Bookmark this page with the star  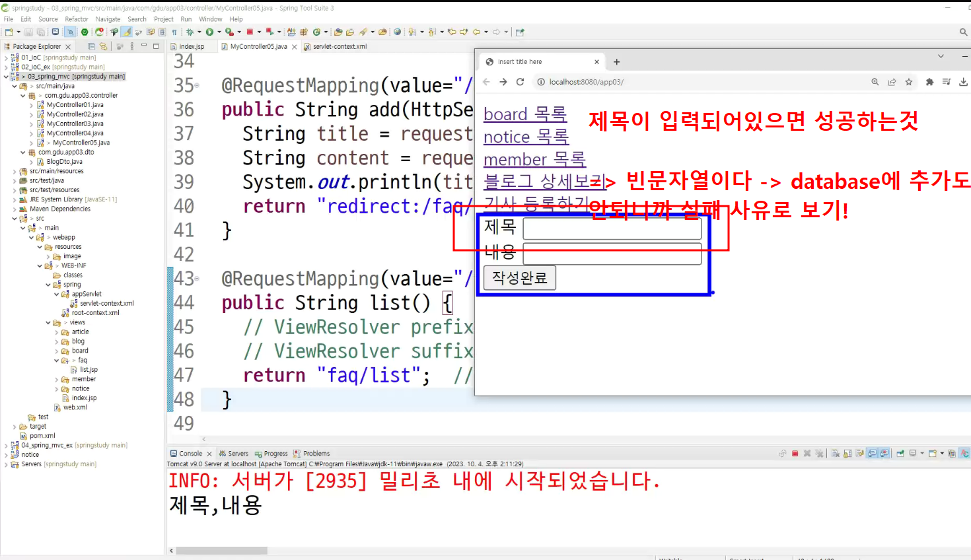pos(909,82)
